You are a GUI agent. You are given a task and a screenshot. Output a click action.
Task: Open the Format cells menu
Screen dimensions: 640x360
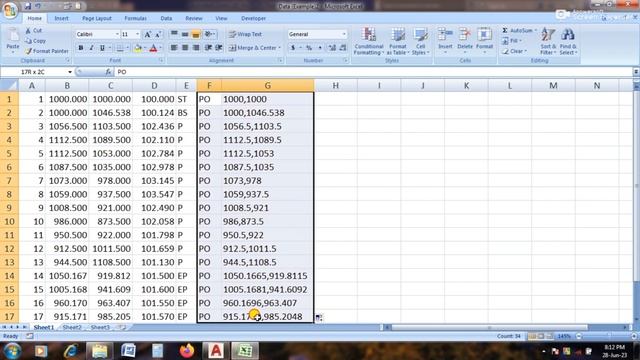pyautogui.click(x=484, y=40)
